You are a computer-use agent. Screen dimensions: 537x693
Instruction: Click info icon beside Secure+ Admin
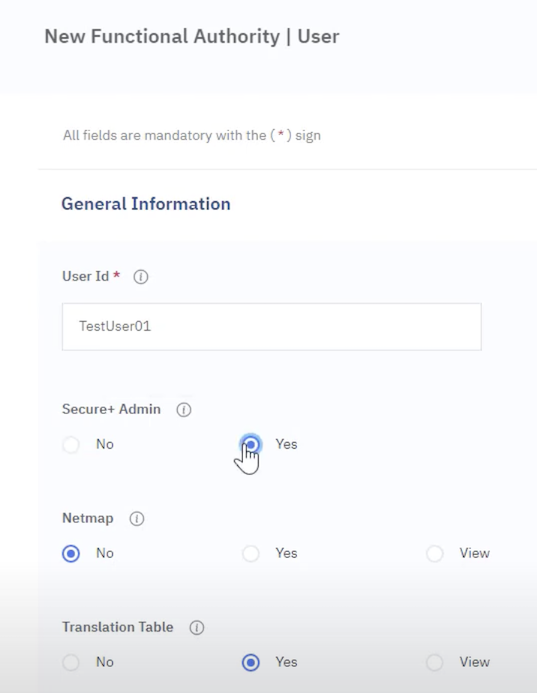(184, 410)
